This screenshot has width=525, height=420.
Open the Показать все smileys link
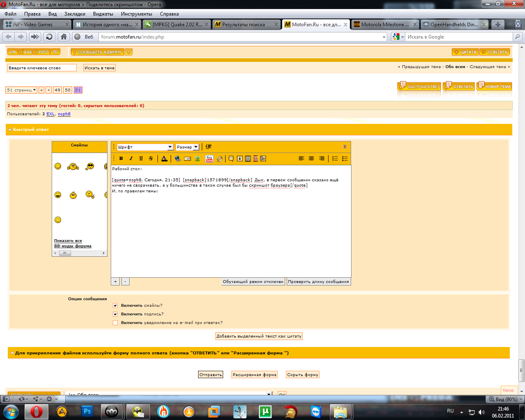point(68,241)
